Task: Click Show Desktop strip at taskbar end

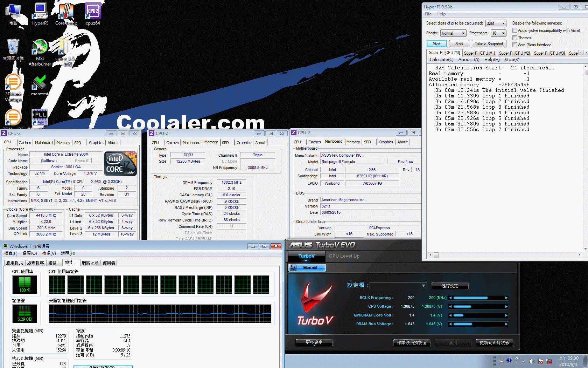Action: tap(586, 361)
